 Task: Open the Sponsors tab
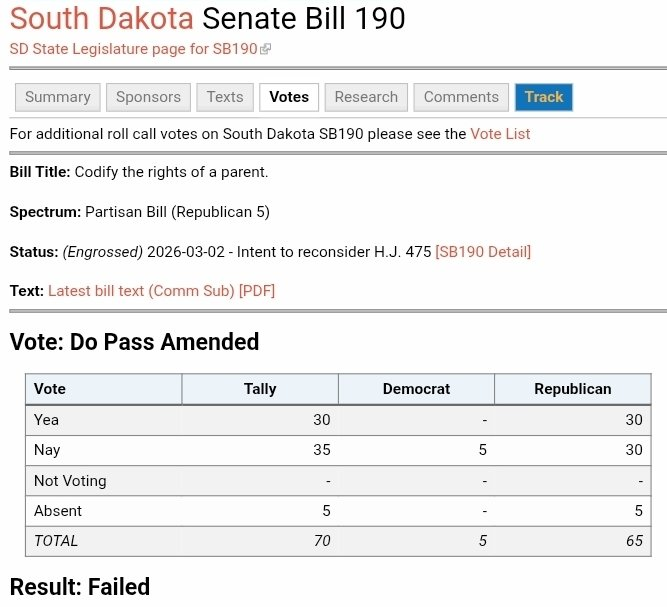click(x=148, y=97)
